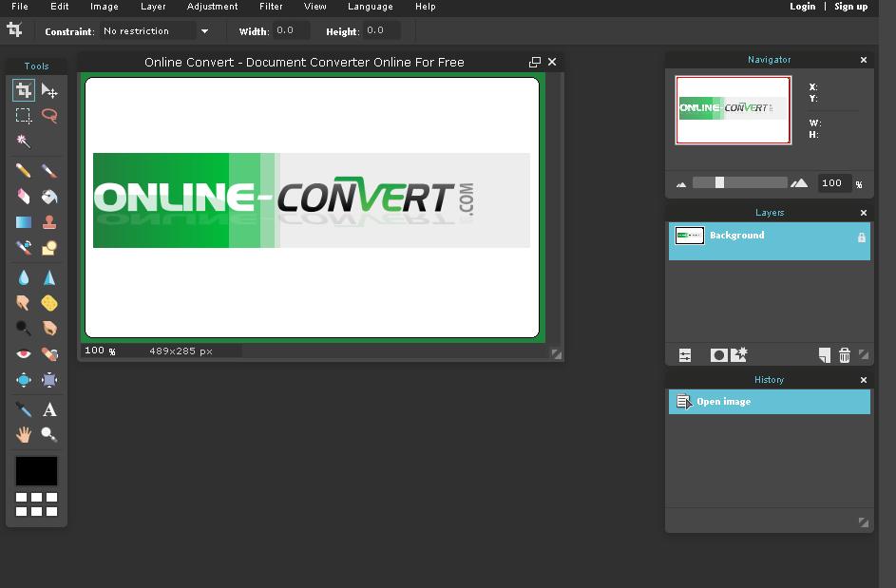Select the Background layer thumbnail

[690, 236]
